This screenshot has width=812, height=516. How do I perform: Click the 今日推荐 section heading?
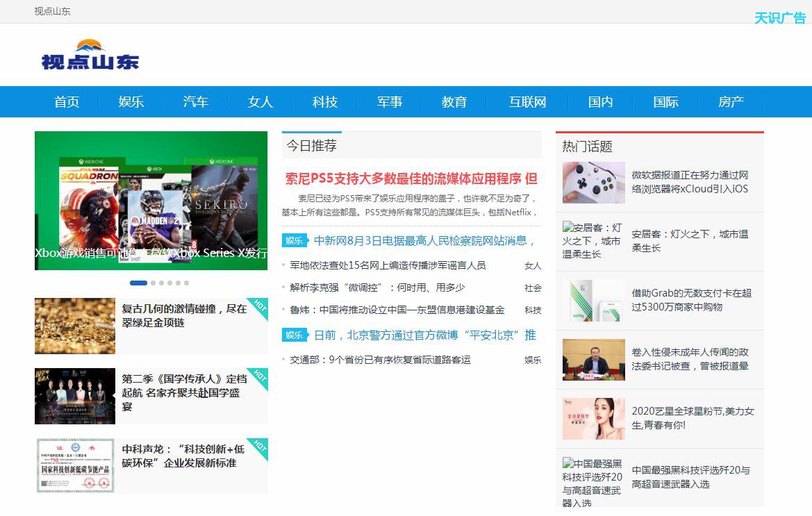click(x=312, y=146)
